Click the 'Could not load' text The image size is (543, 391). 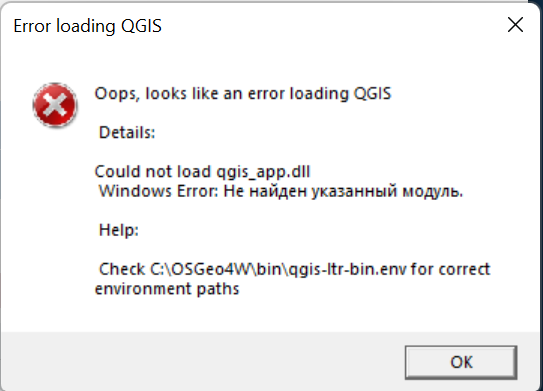click(x=153, y=171)
